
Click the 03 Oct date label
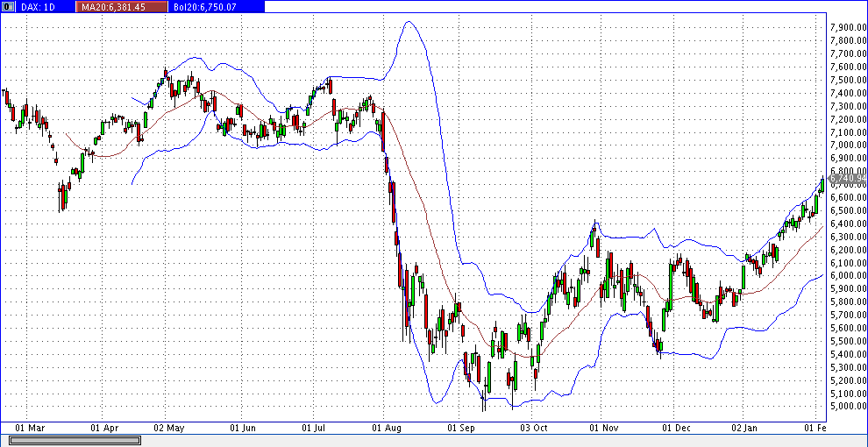534,429
